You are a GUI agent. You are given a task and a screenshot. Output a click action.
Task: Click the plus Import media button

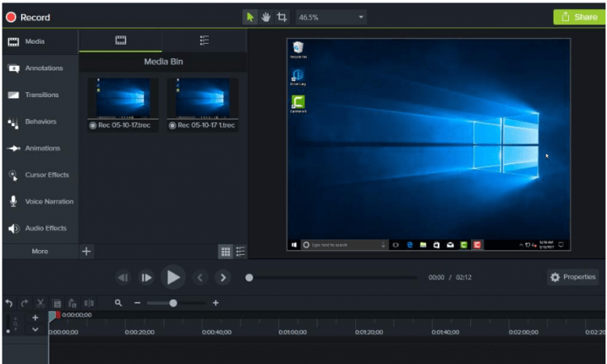pyautogui.click(x=87, y=252)
